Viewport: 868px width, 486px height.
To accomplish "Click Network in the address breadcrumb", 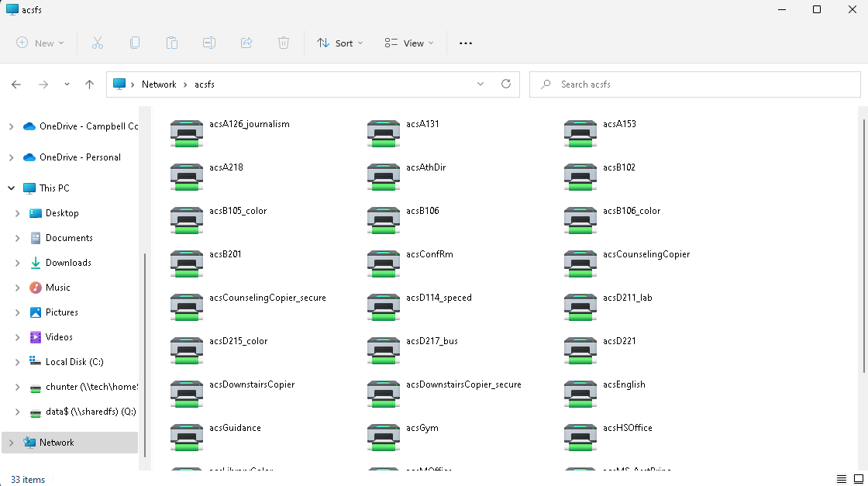I will 159,84.
